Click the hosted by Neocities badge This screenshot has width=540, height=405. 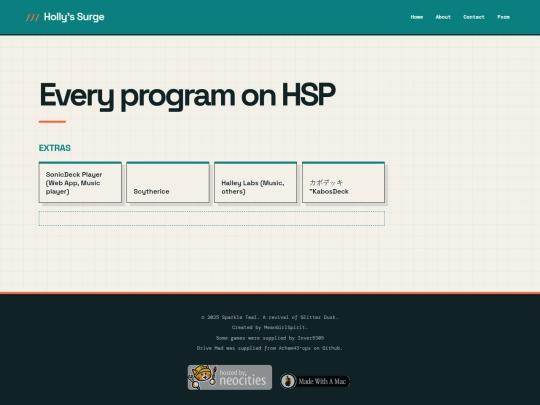click(x=230, y=377)
